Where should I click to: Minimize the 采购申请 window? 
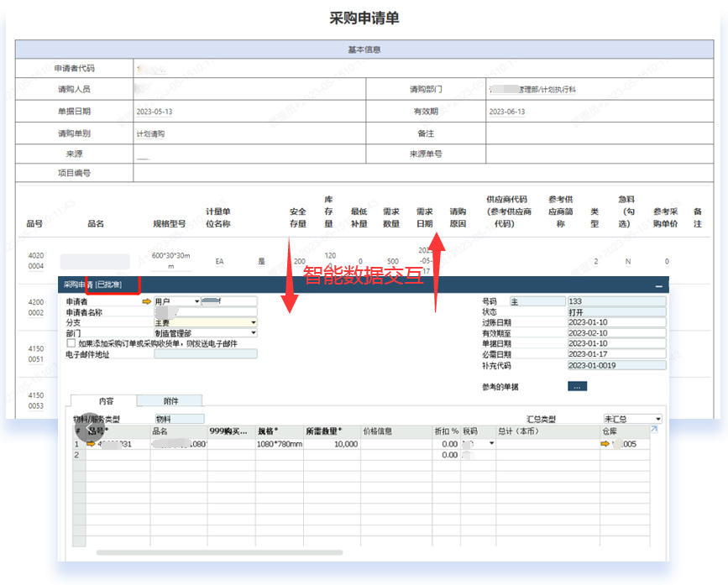coord(658,286)
